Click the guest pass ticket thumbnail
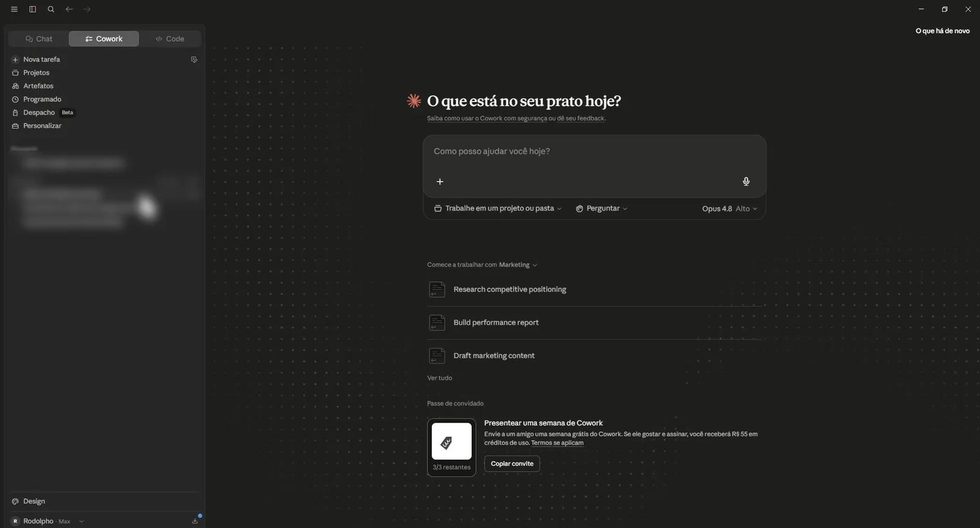Image resolution: width=980 pixels, height=528 pixels. pos(451,447)
